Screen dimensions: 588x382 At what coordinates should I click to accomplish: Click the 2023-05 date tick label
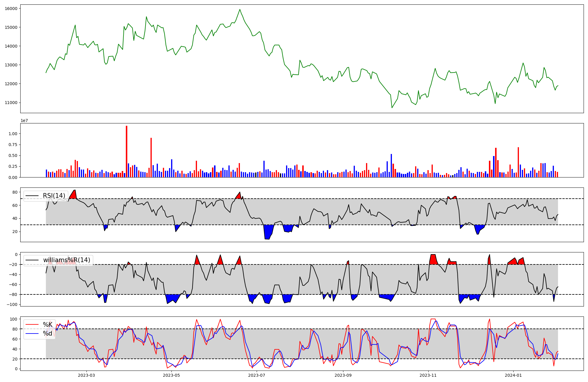(171, 375)
